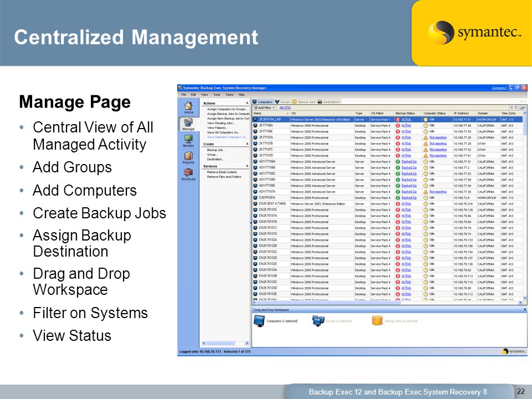Collapse the Create section
This screenshot has height=399, width=532.
click(247, 144)
